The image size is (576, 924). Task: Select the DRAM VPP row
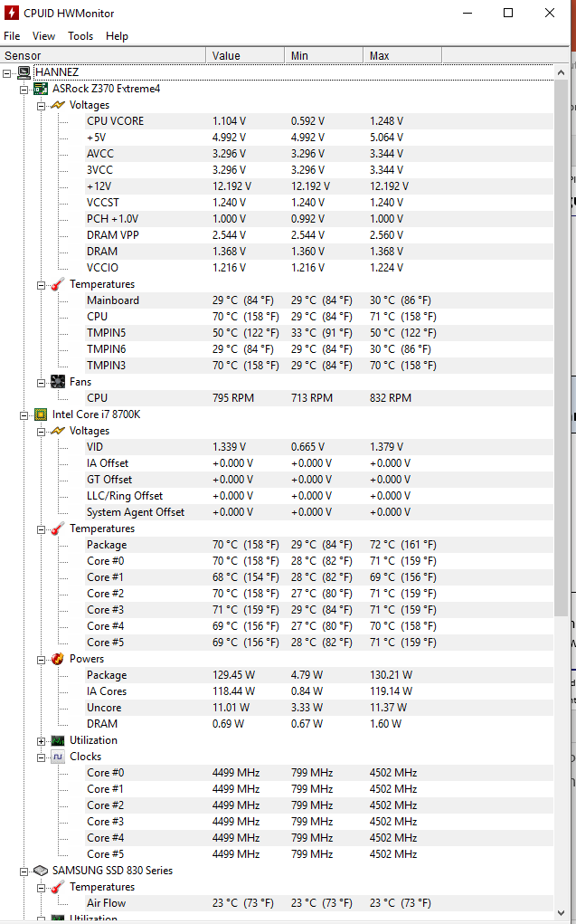coord(318,235)
